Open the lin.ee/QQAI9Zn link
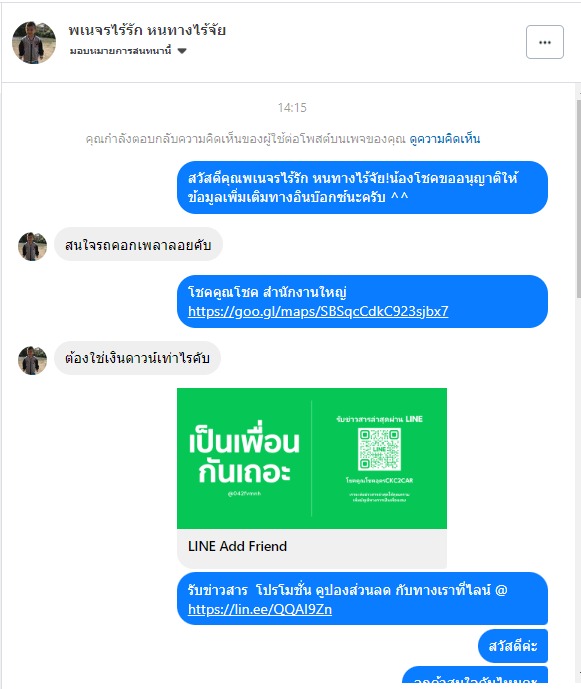Viewport: 581px width, 689px height. tap(260, 609)
